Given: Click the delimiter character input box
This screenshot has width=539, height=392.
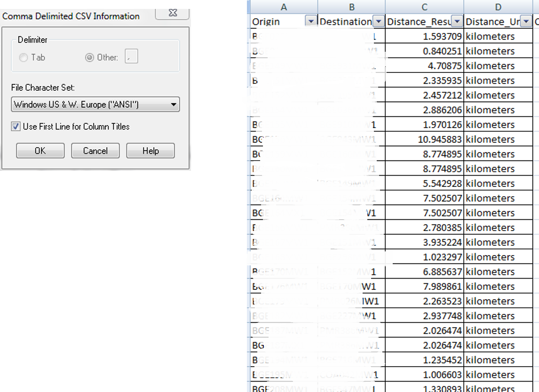Looking at the screenshot, I should coord(132,57).
